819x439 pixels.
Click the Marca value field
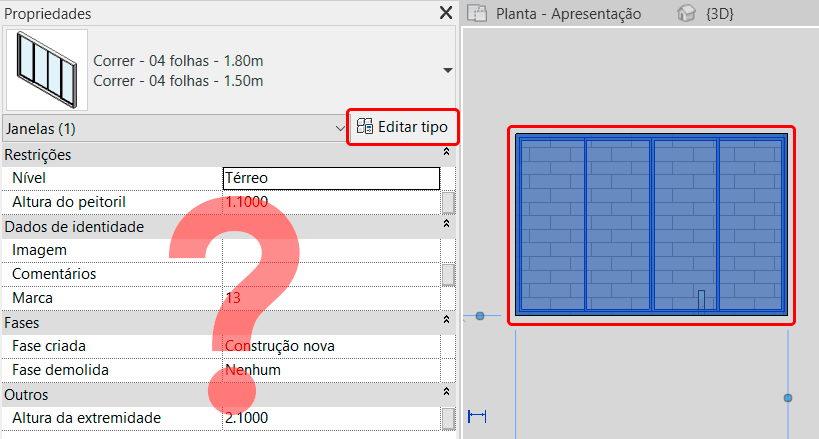(x=330, y=298)
